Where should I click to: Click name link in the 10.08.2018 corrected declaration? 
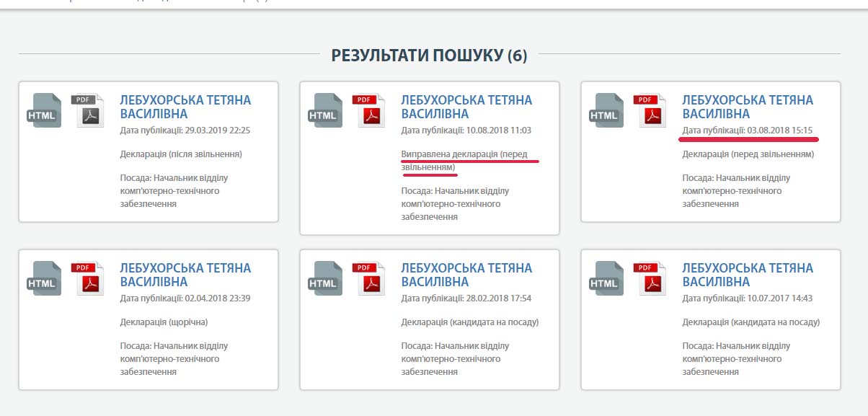coord(466,107)
